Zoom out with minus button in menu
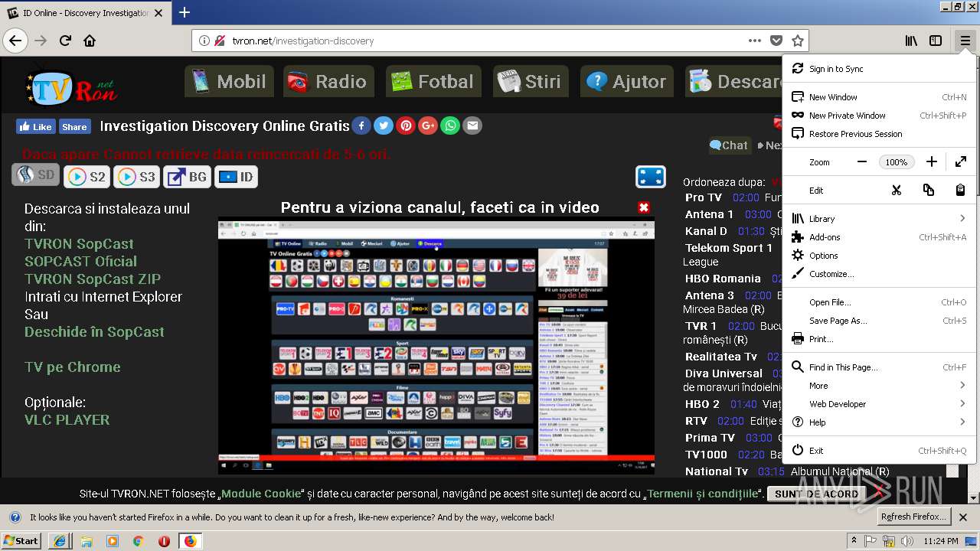The height and width of the screenshot is (551, 980). 862,161
